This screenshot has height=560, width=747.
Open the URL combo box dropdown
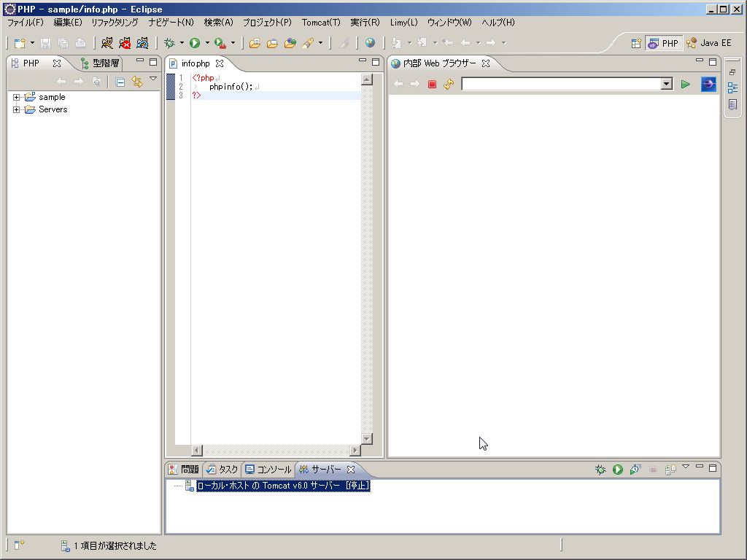[x=667, y=85]
